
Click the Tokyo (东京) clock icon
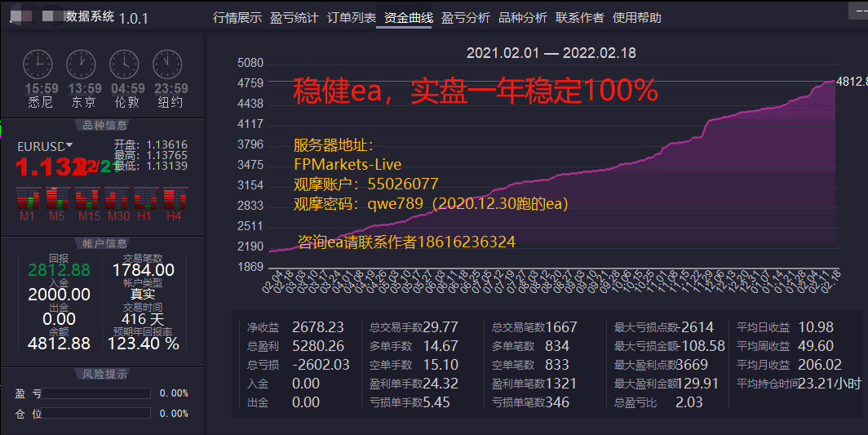pyautogui.click(x=80, y=64)
